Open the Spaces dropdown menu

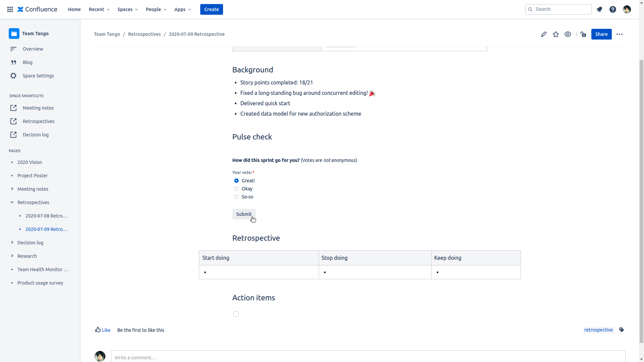pos(127,9)
